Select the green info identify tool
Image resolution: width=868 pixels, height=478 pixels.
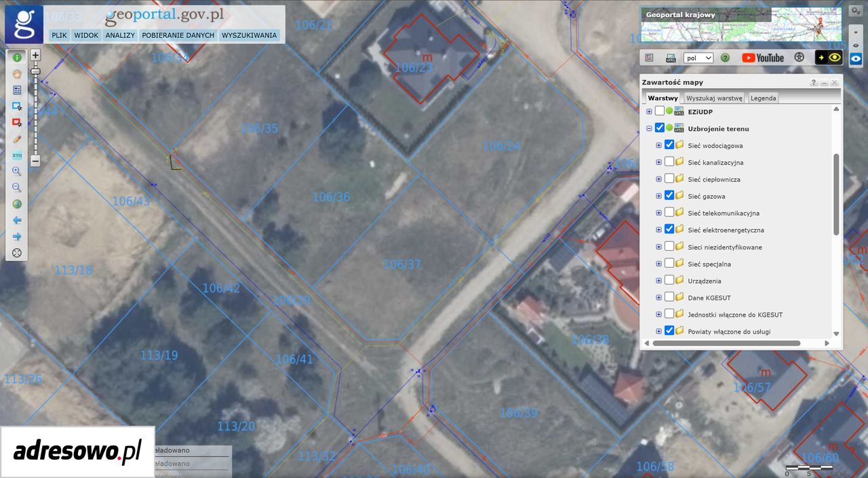[x=17, y=57]
